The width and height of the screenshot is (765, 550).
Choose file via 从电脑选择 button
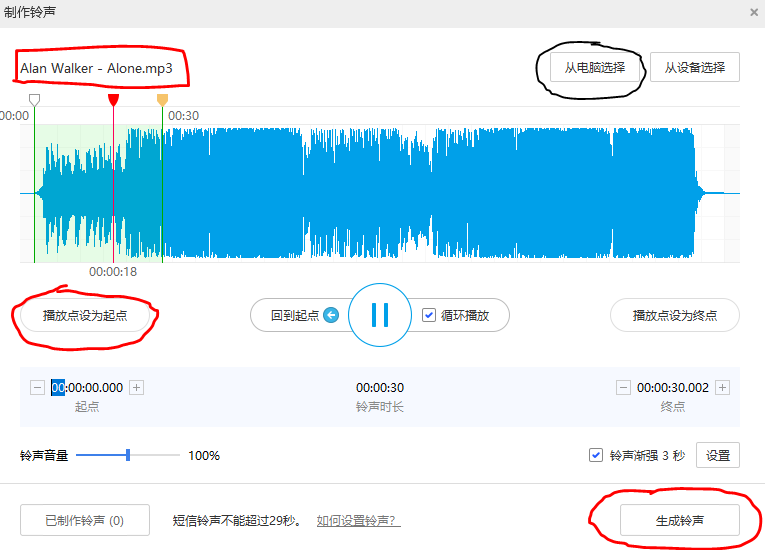[x=595, y=67]
